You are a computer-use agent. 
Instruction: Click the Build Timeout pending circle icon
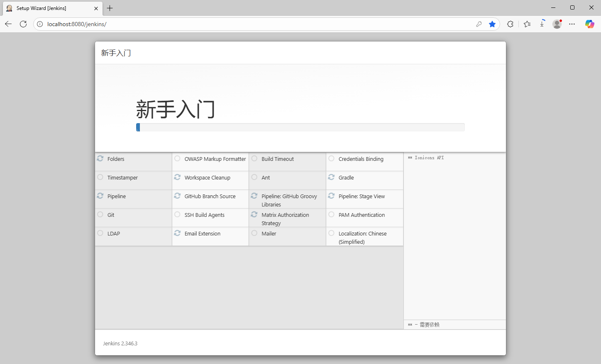point(254,158)
